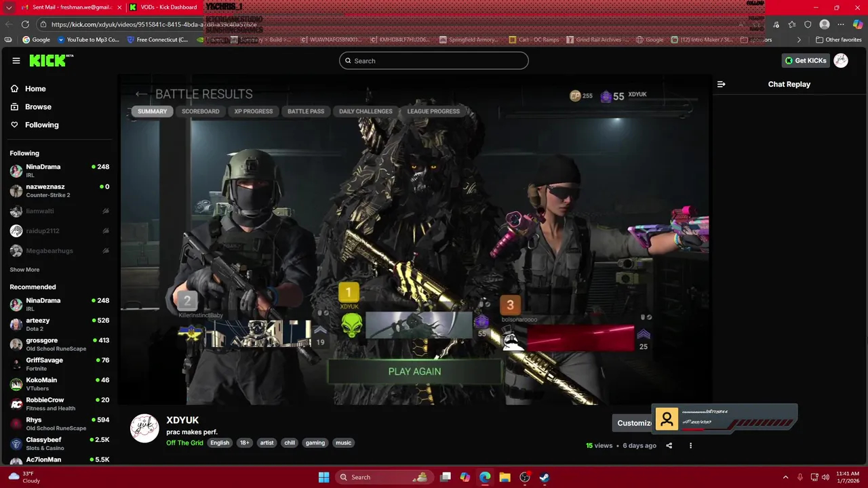Viewport: 868px width, 488px height.
Task: Open the Copilot icon in browser toolbar
Action: (x=858, y=24)
